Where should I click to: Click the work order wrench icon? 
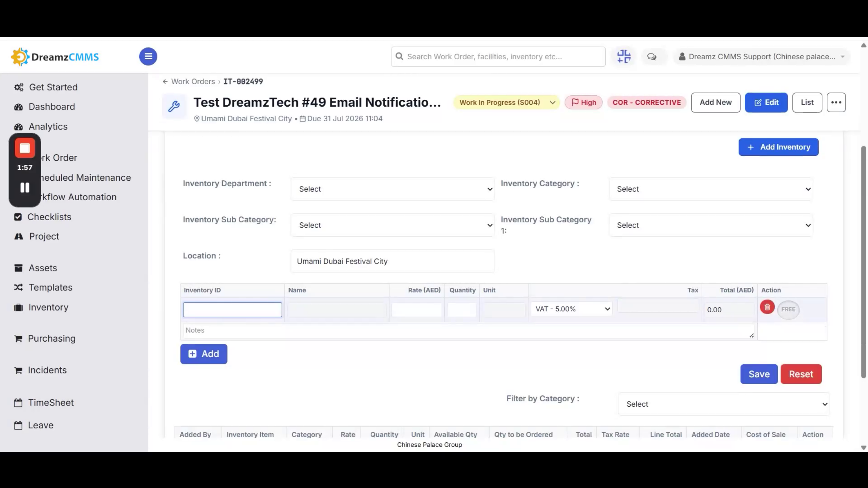click(174, 106)
